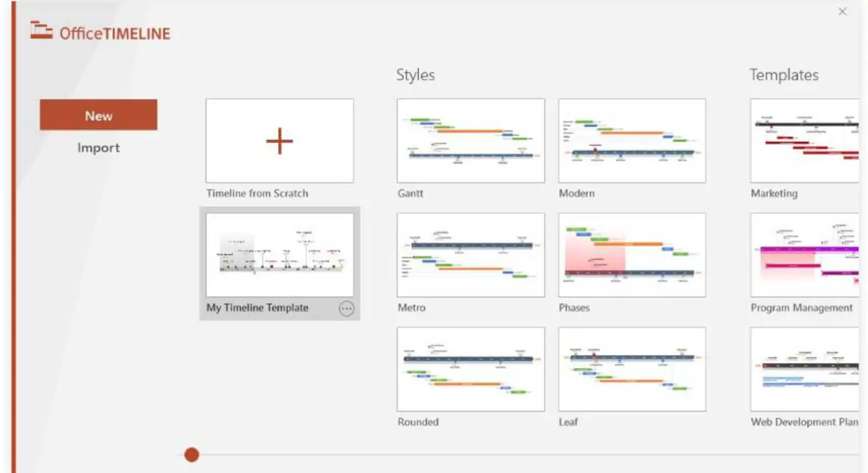Open the Marketing template thumbnail

click(x=805, y=141)
